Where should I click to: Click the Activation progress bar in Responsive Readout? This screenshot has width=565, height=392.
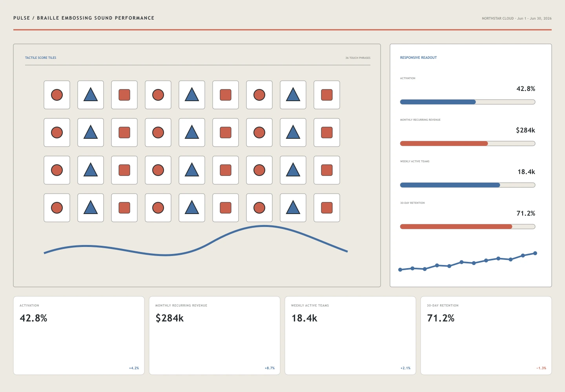pos(468,102)
